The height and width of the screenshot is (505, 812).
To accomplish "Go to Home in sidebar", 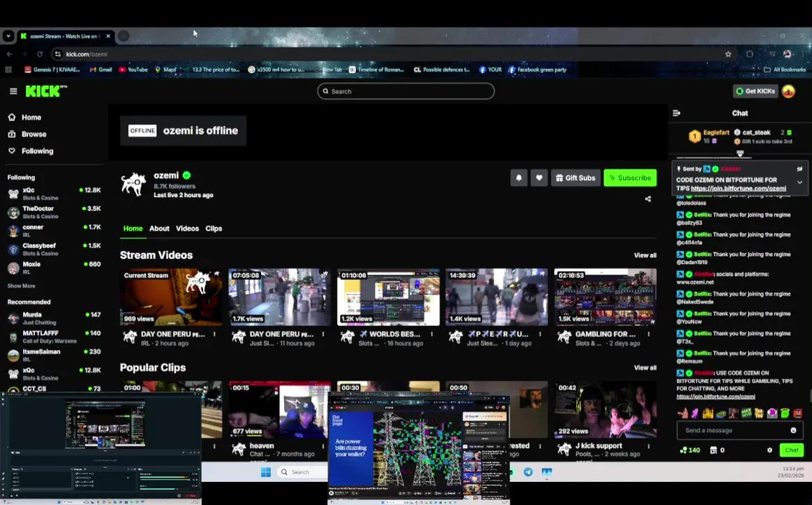I will point(31,117).
